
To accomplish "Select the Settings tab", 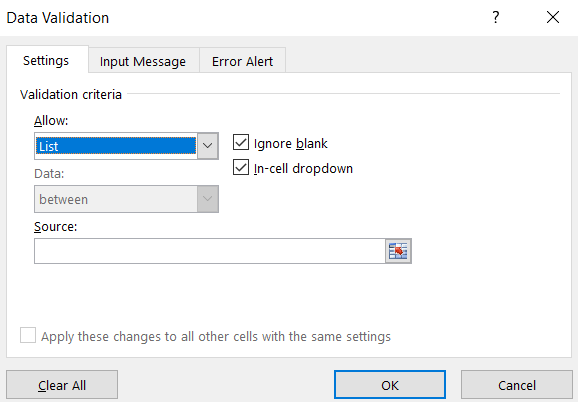I will coord(46,60).
